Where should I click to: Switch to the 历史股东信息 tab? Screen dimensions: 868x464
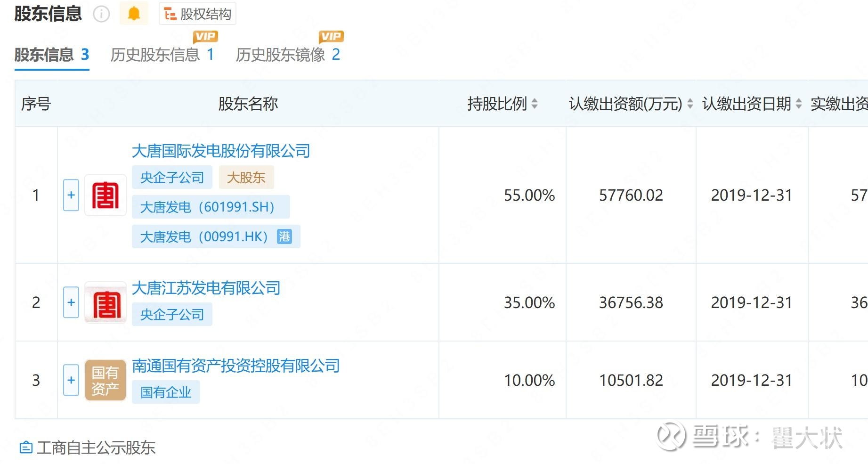(162, 55)
